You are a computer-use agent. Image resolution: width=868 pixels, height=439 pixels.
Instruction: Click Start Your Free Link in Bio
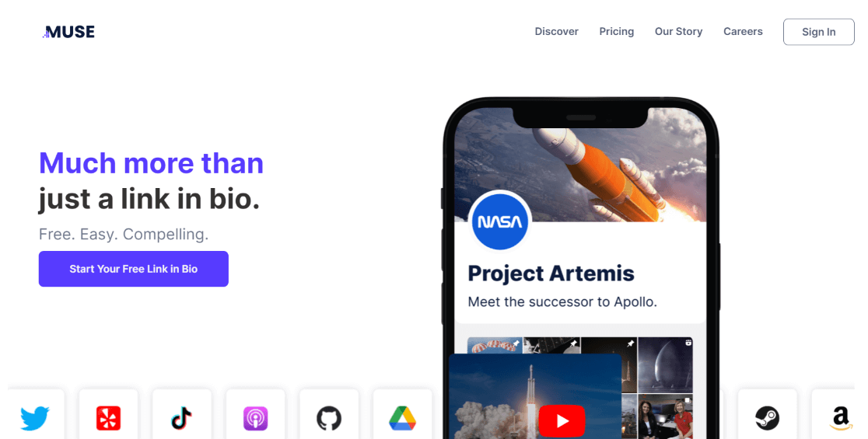click(134, 269)
